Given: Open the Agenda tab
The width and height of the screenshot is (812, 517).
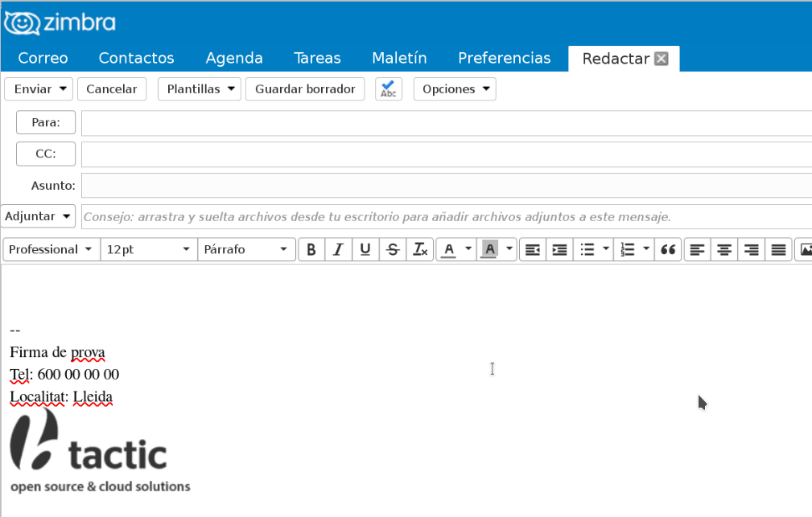Looking at the screenshot, I should (234, 58).
